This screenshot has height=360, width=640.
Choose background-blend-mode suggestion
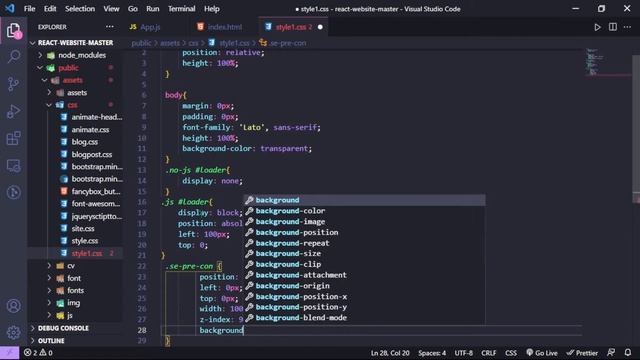pyautogui.click(x=364, y=318)
